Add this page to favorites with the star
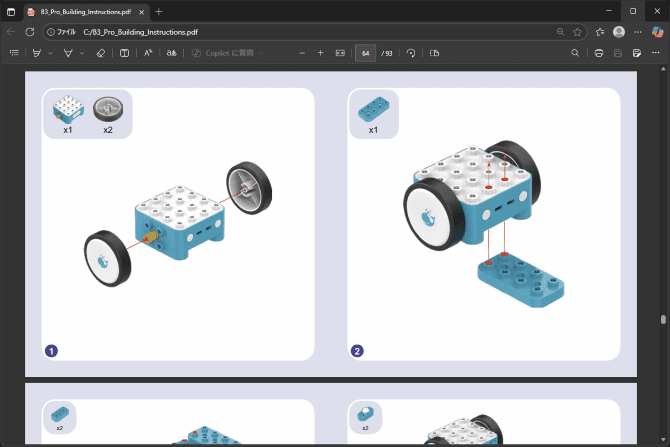The width and height of the screenshot is (670, 447). pyautogui.click(x=577, y=31)
